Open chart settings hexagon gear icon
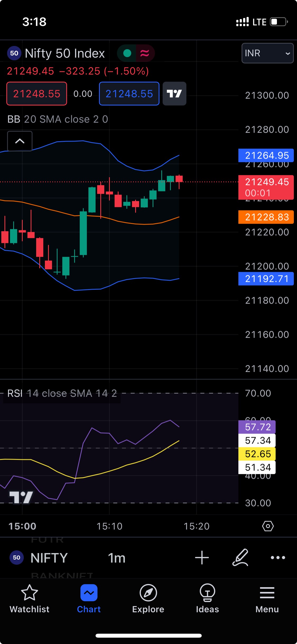Screen dimensions: 297x644 coord(268,526)
